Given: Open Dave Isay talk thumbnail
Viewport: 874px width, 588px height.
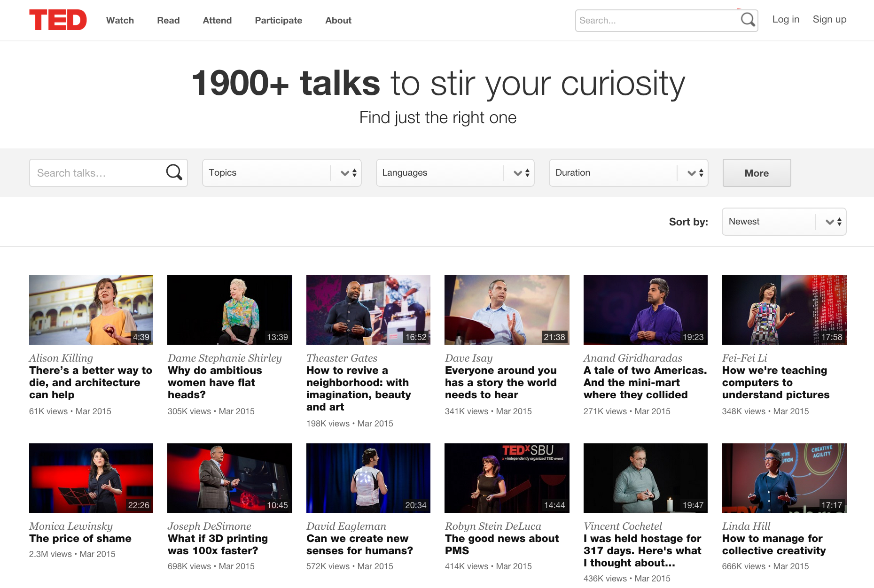Looking at the screenshot, I should pos(507,310).
